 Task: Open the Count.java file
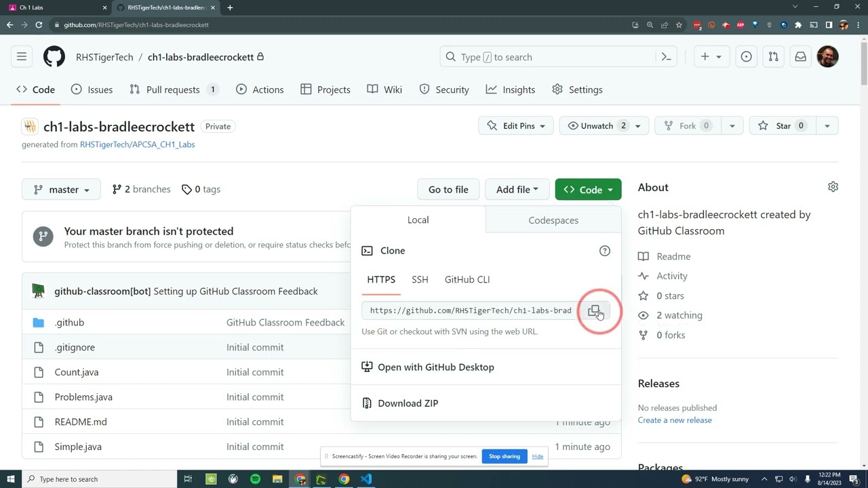point(77,372)
